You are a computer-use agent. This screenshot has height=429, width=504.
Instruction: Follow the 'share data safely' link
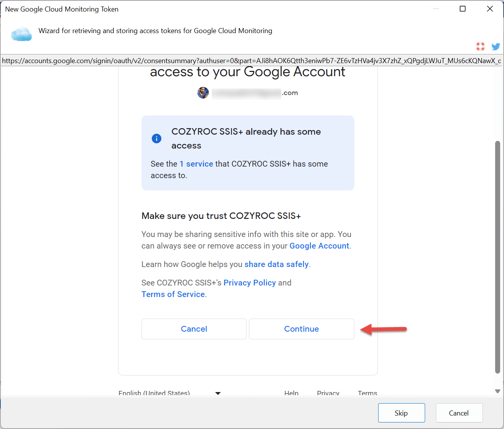[277, 264]
